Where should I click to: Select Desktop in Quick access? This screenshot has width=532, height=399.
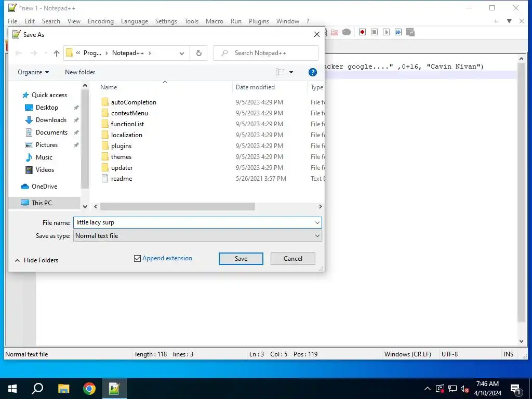47,108
